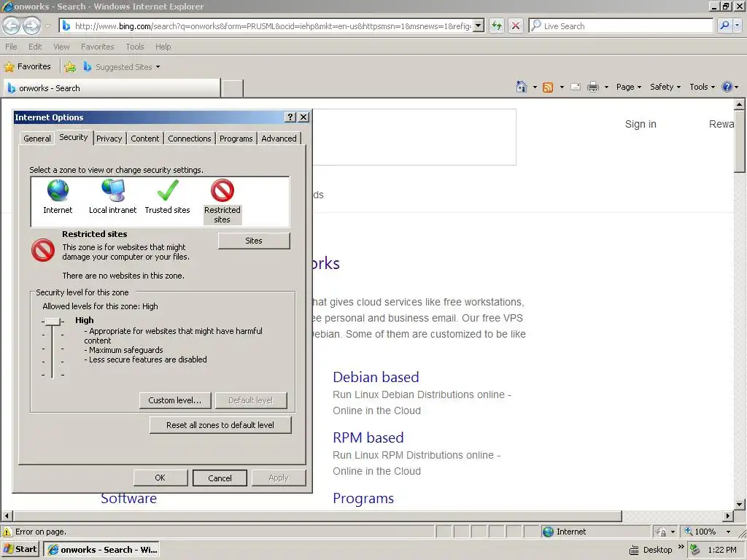Viewport: 747px width, 560px height.
Task: Click the vertical scrollbar down arrow
Action: pos(740,505)
